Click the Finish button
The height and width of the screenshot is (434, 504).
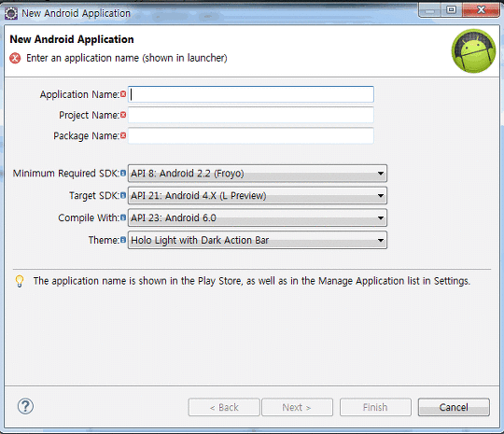tap(375, 407)
